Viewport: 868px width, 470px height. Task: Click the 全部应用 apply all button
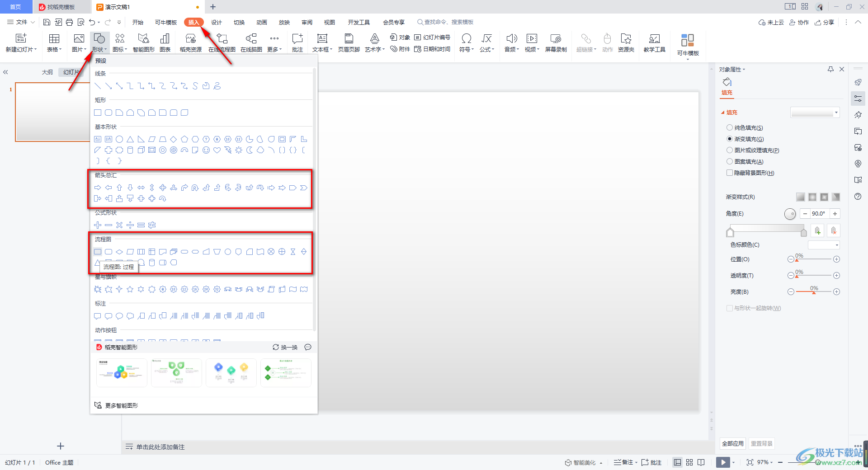click(733, 444)
